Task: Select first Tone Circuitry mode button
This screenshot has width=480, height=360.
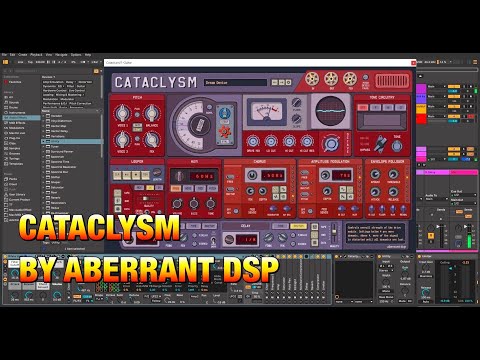Action: [x=363, y=107]
